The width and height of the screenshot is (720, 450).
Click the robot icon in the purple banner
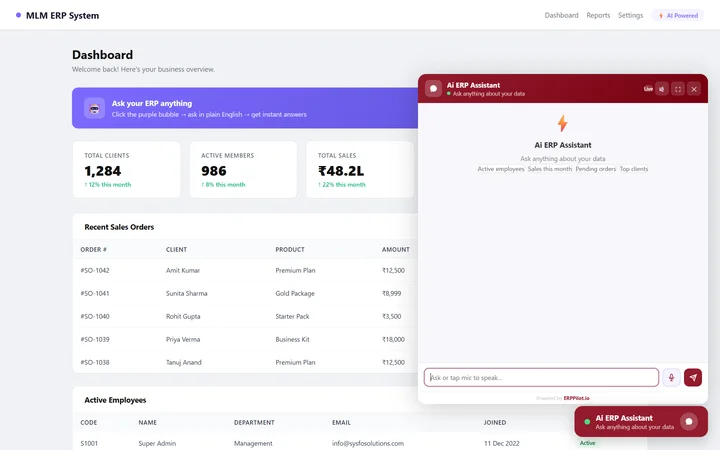click(x=95, y=108)
